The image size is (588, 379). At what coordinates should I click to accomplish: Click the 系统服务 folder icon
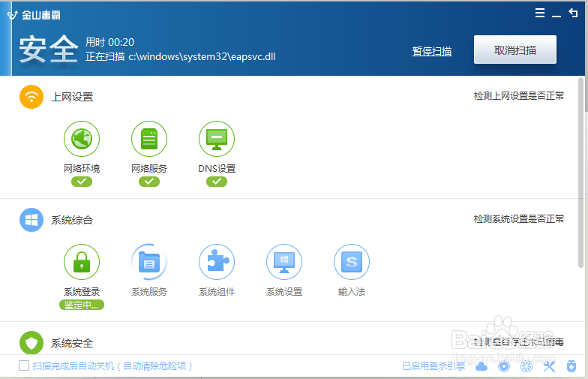click(149, 262)
